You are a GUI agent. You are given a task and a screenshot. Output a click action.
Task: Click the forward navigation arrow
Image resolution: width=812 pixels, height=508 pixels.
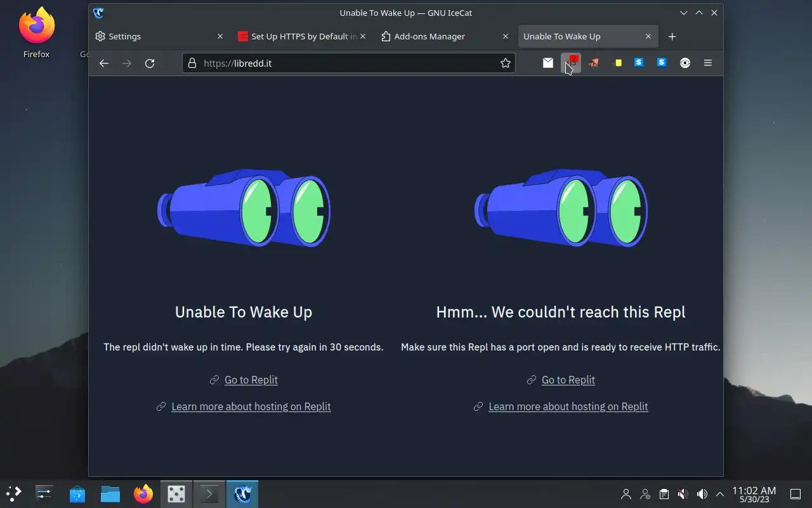point(127,63)
